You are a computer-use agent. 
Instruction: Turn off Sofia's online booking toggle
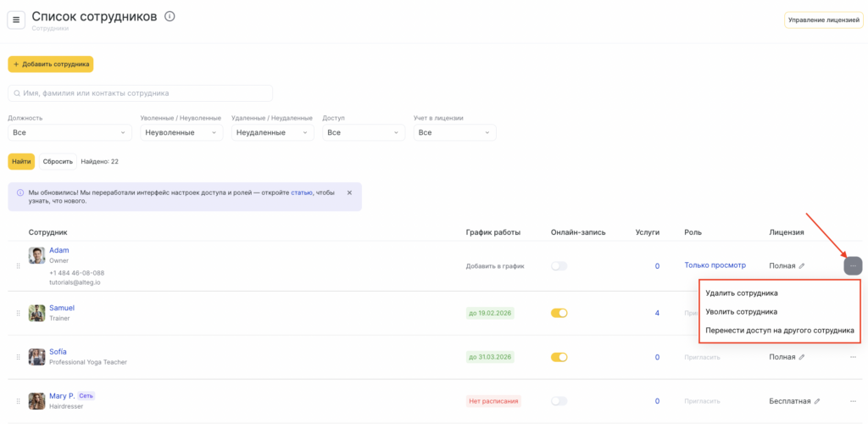[559, 357]
